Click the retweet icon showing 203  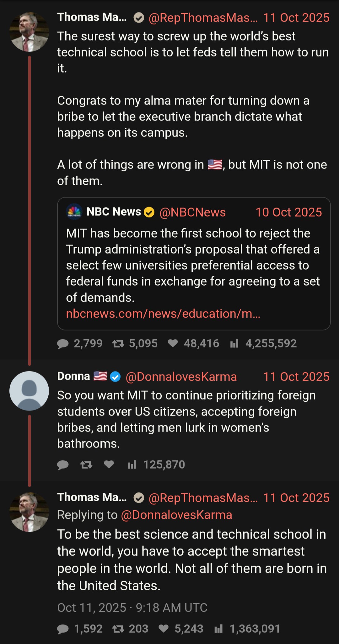pyautogui.click(x=118, y=629)
